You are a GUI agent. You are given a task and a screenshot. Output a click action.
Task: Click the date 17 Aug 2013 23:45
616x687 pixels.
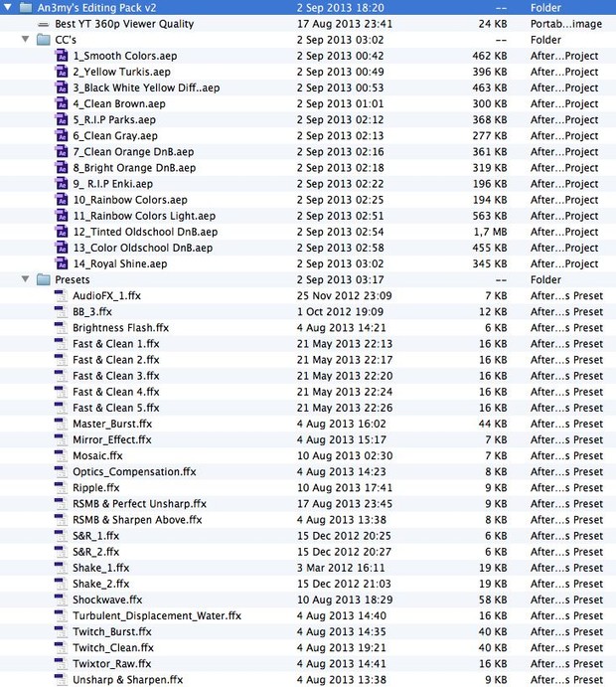point(344,504)
